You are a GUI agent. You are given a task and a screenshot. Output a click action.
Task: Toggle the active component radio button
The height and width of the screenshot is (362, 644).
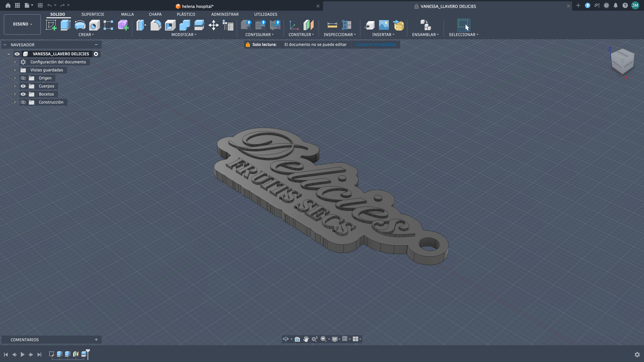point(96,54)
